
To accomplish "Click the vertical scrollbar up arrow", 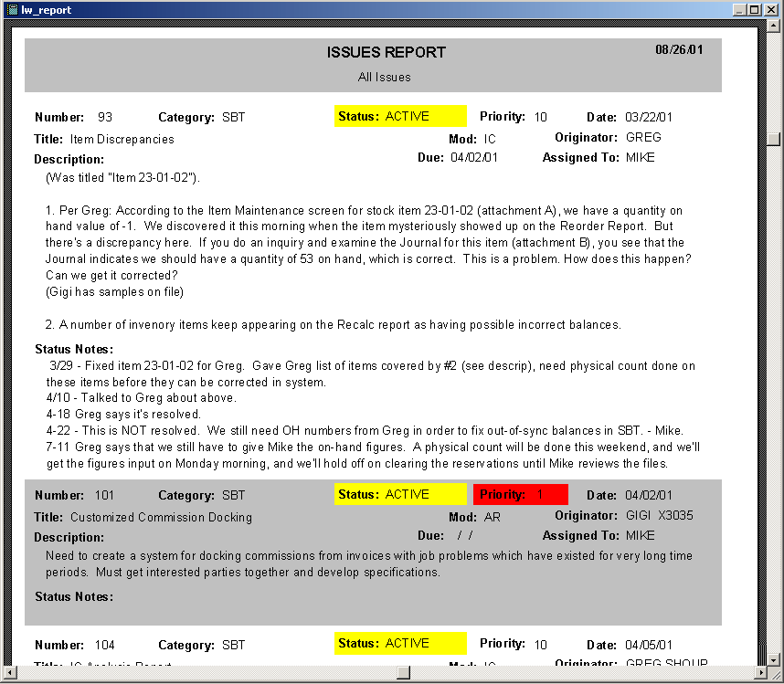I will tap(773, 26).
